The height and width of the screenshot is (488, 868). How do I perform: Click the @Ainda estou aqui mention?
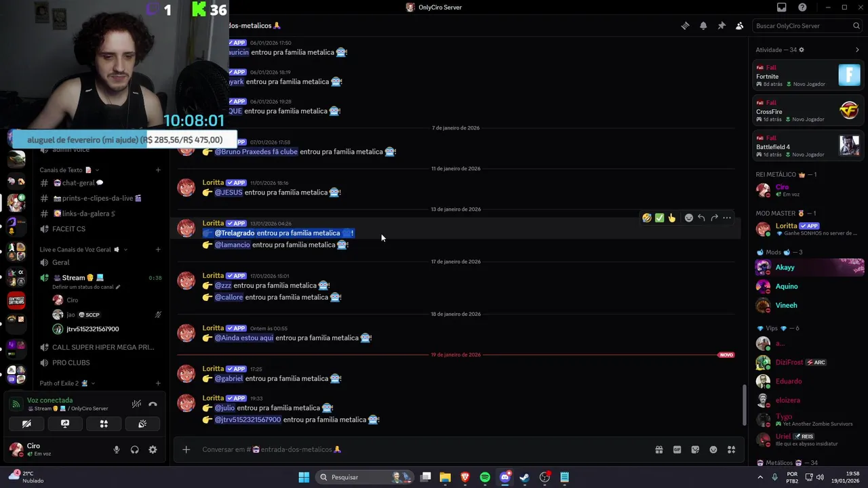[x=244, y=338]
